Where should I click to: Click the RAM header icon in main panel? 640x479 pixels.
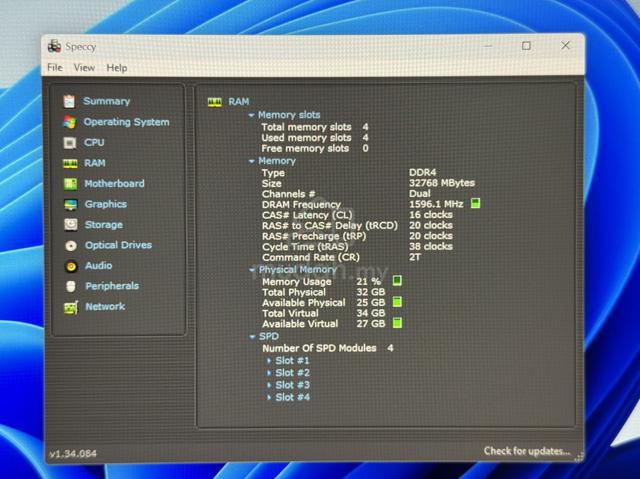point(215,102)
